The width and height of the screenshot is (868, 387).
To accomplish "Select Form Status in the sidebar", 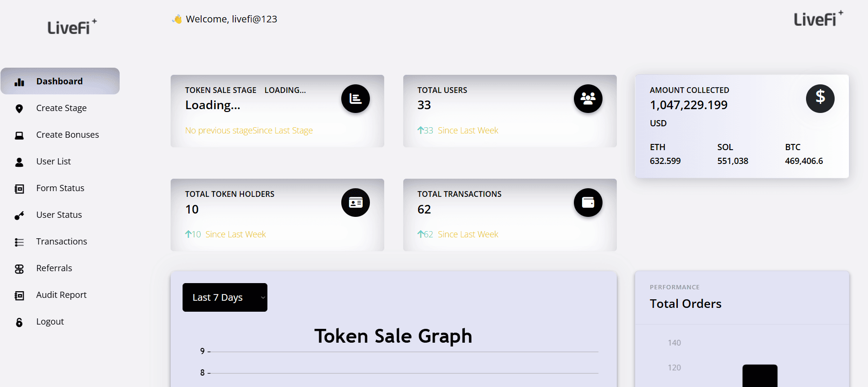I will coord(60,188).
